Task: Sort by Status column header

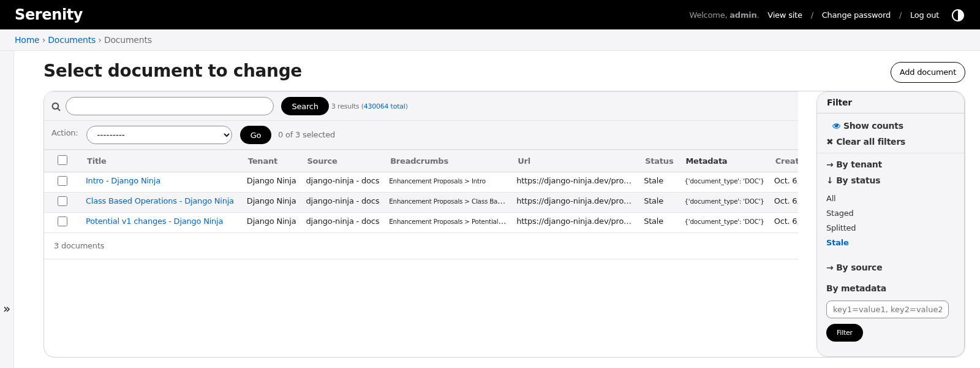Action: tap(659, 161)
